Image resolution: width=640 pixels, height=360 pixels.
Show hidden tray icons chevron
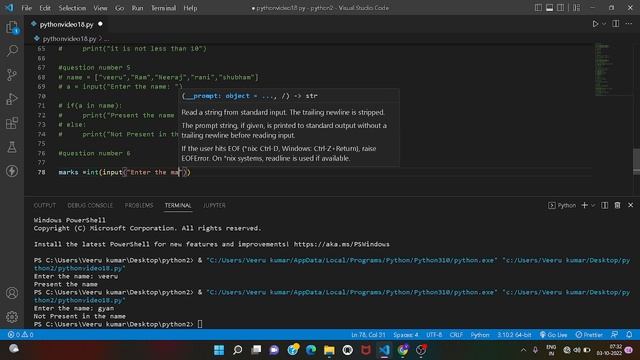pyautogui.click(x=523, y=350)
